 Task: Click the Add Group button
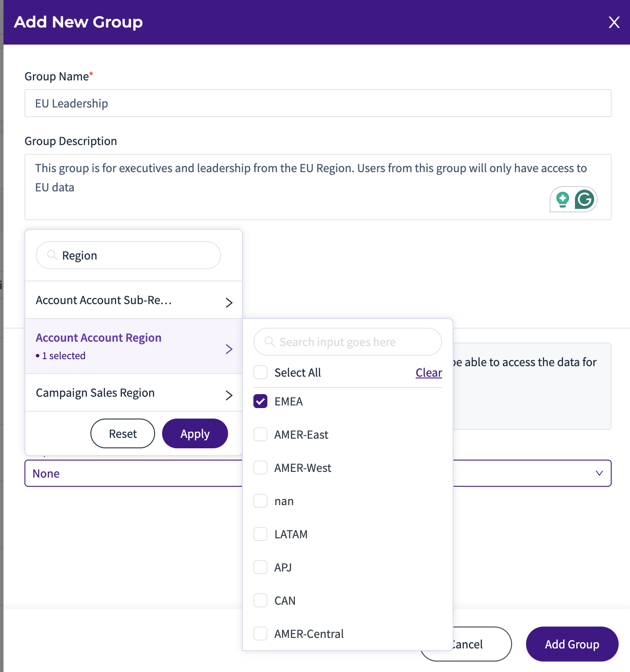pyautogui.click(x=572, y=644)
